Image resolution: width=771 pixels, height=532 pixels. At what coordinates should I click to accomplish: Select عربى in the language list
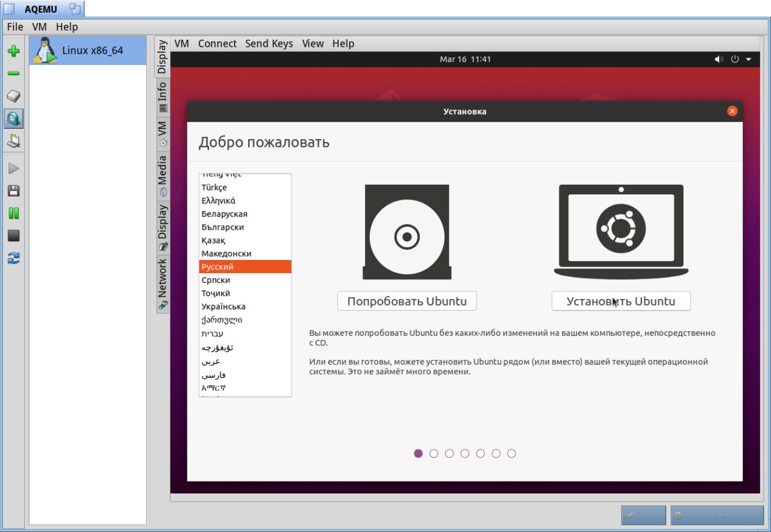pyautogui.click(x=245, y=361)
